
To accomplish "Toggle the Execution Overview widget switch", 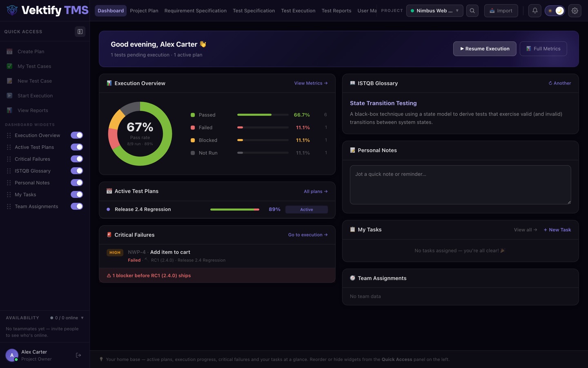I will click(77, 135).
